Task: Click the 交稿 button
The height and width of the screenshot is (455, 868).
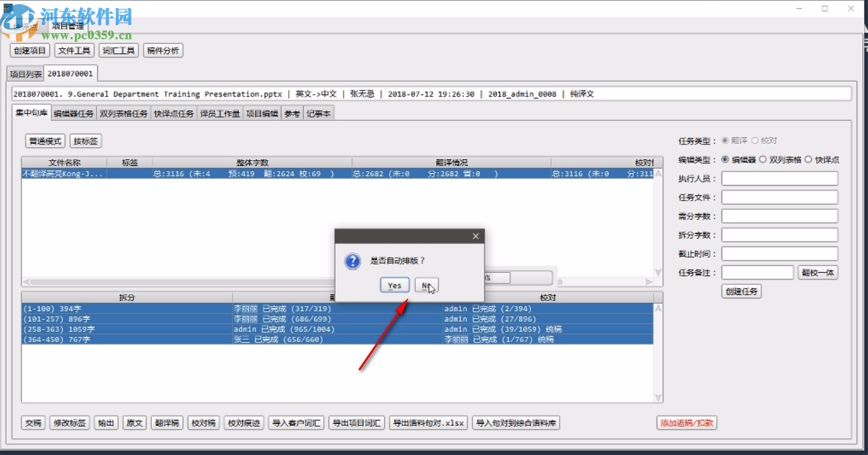Action: (x=33, y=423)
